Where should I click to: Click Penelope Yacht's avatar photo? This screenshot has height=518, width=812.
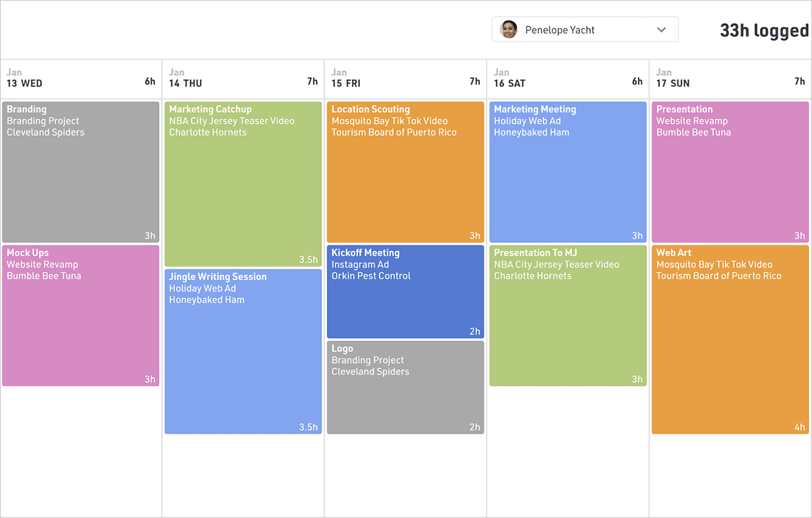pos(508,30)
